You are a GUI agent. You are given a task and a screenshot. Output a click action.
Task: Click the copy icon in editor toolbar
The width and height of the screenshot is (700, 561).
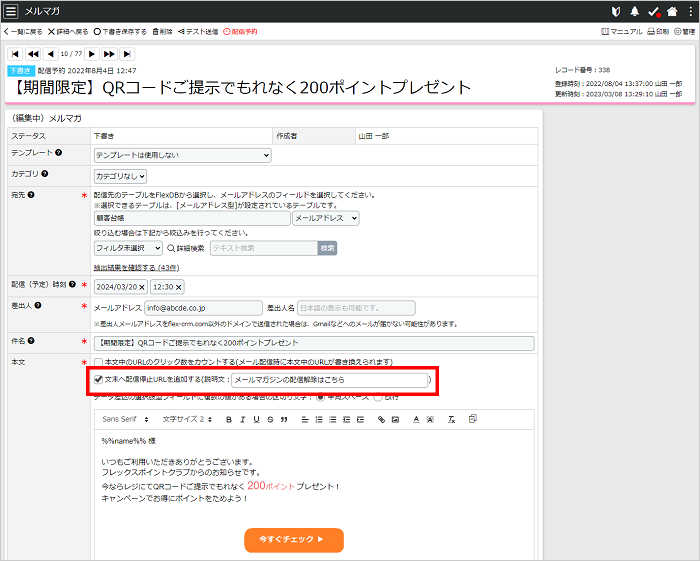point(473,419)
